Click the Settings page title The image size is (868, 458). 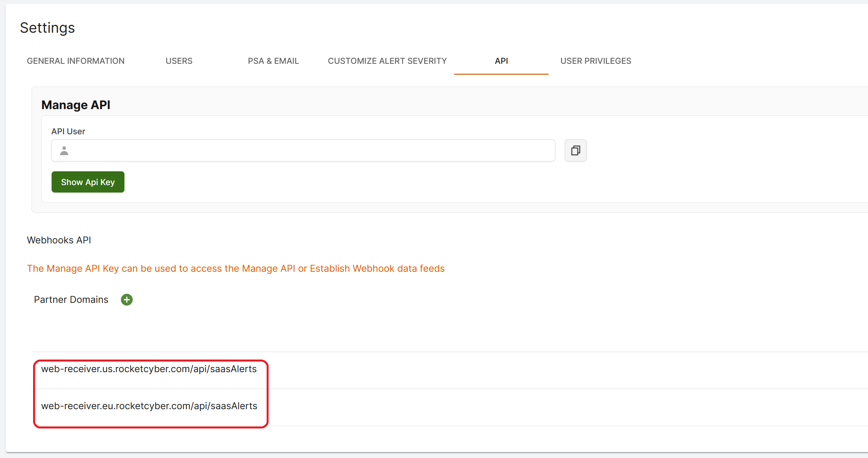point(47,28)
